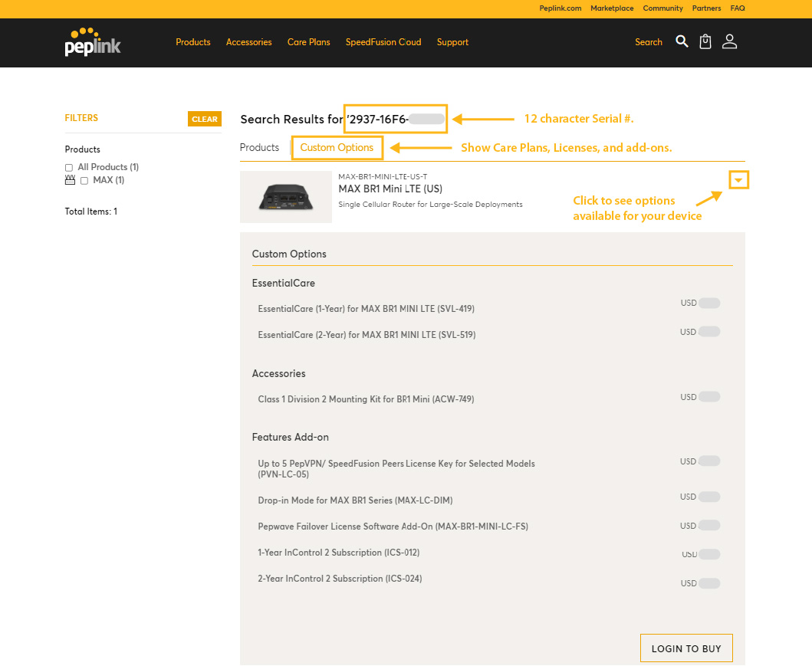Click the Features Add-on section heading
The image size is (812, 666).
[x=290, y=438]
